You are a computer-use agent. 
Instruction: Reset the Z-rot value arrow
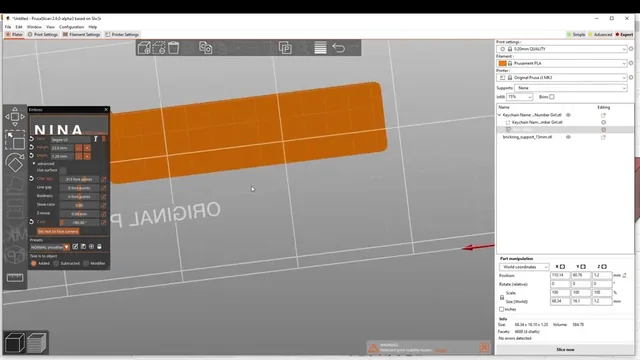[x=31, y=222]
